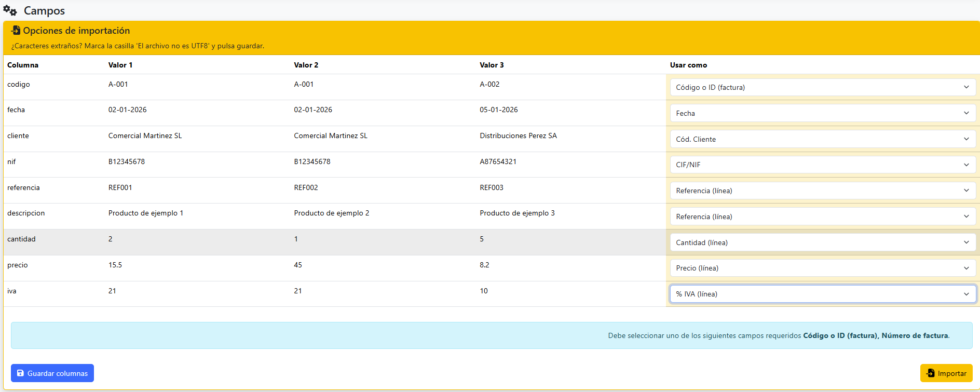The width and height of the screenshot is (980, 392).
Task: Change mapping for the referencia row
Action: (x=823, y=191)
